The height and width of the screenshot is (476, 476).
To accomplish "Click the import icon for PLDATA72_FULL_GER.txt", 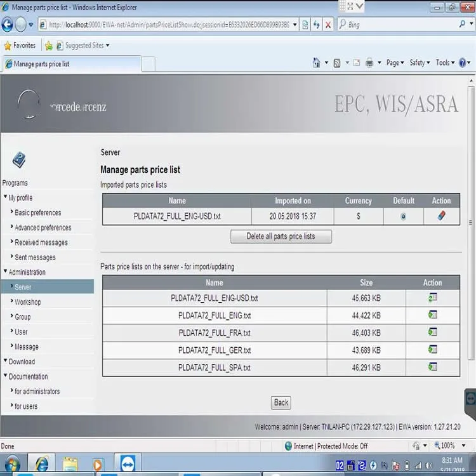I will pos(433,350).
